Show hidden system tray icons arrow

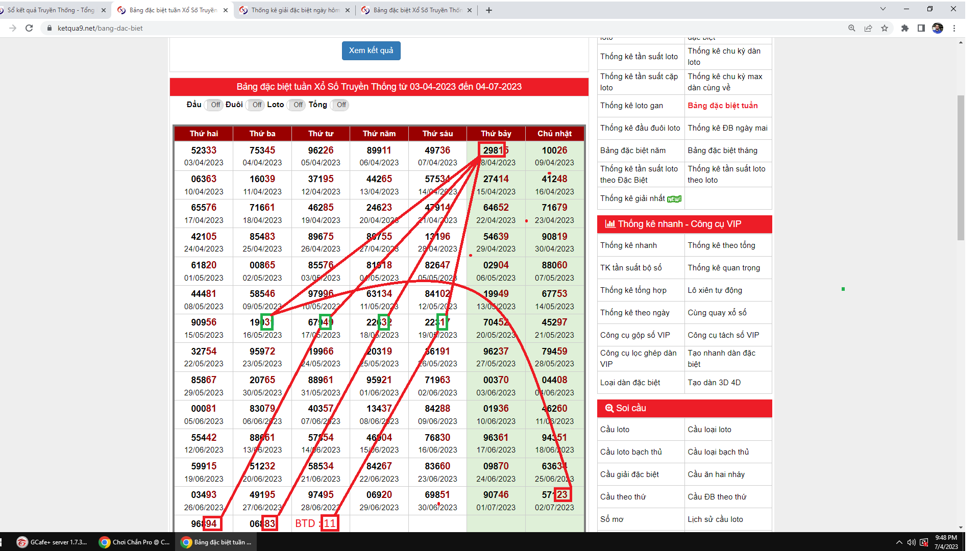point(899,542)
